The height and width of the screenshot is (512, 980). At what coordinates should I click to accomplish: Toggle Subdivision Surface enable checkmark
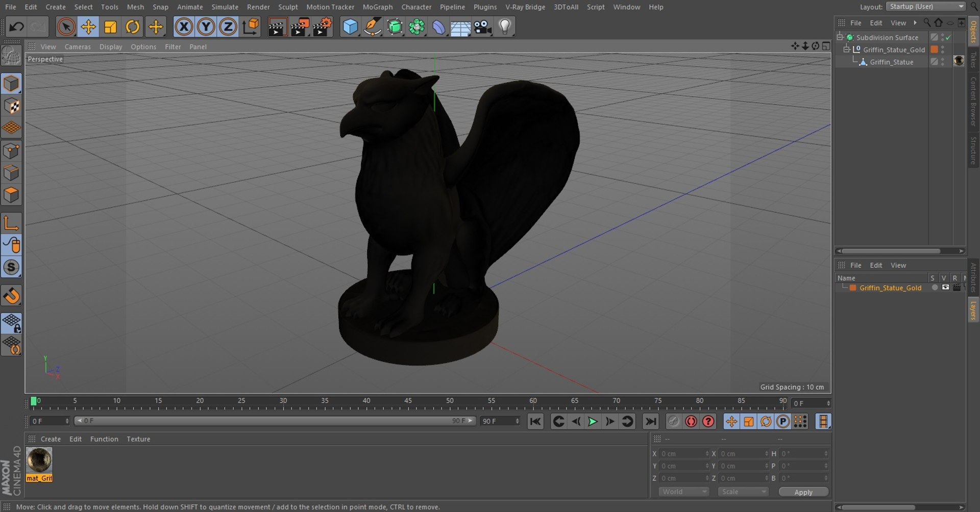[948, 38]
